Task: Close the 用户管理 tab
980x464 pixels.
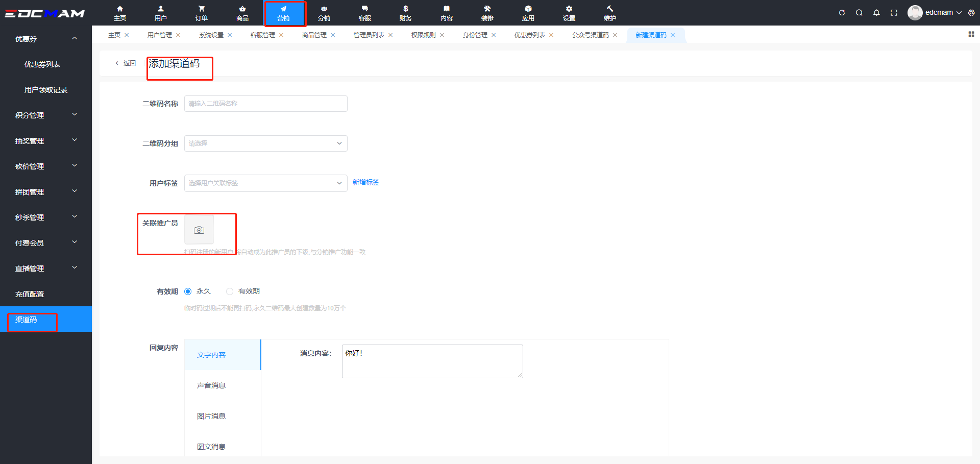Action: point(178,35)
